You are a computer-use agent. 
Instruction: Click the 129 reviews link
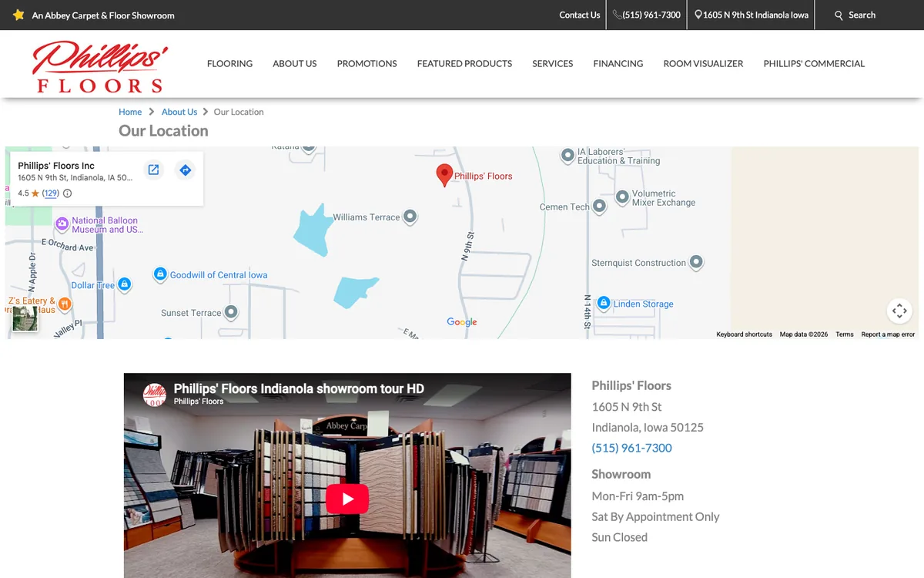coord(51,193)
